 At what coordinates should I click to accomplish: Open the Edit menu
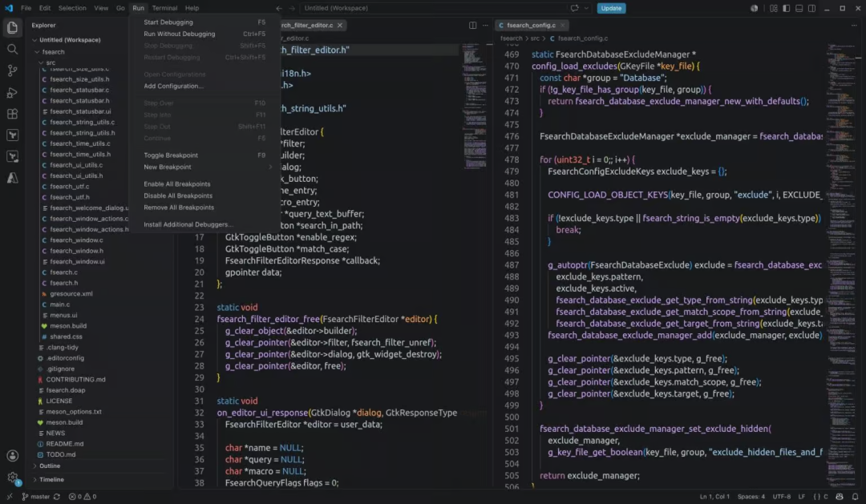pos(45,8)
